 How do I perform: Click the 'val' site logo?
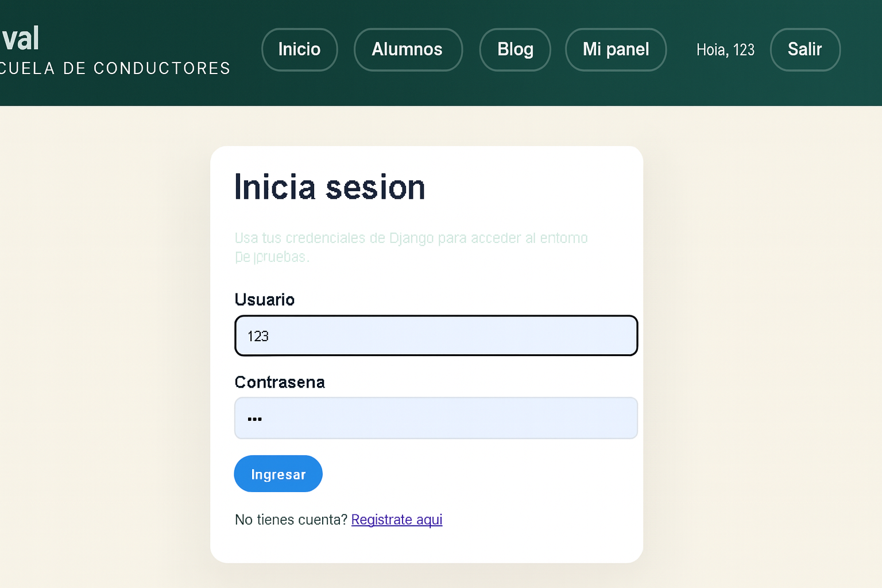point(21,39)
